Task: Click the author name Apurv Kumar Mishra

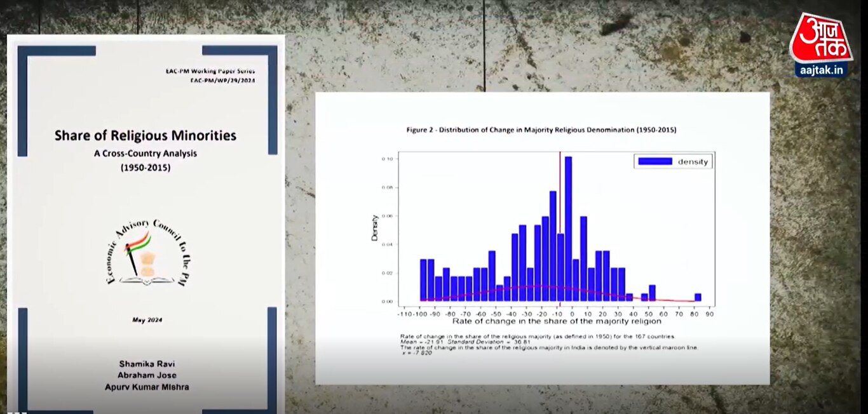Action: coord(146,387)
